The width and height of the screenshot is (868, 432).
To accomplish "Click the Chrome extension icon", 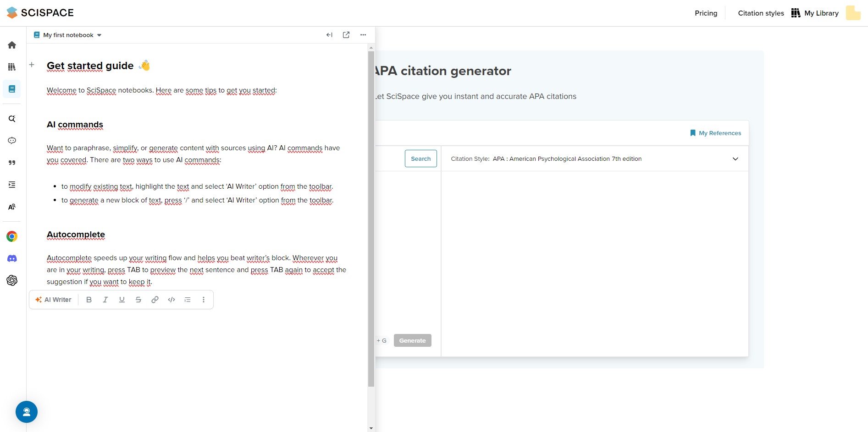I will coord(12,236).
